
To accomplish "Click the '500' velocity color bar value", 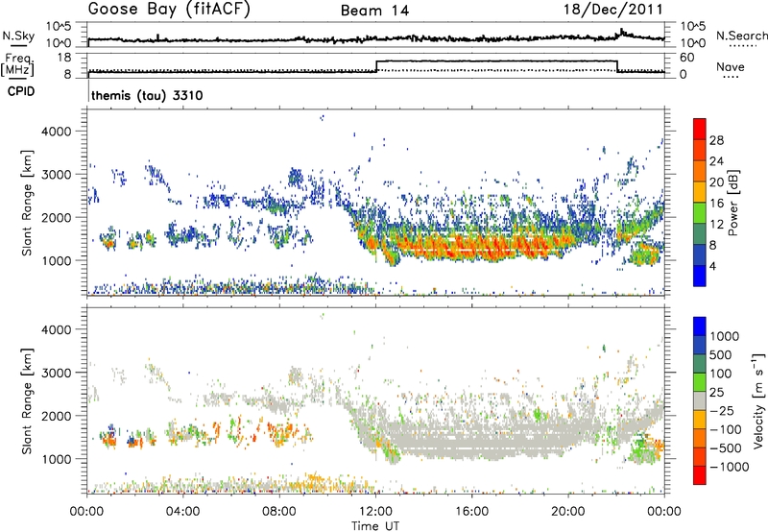I will pyautogui.click(x=721, y=354).
